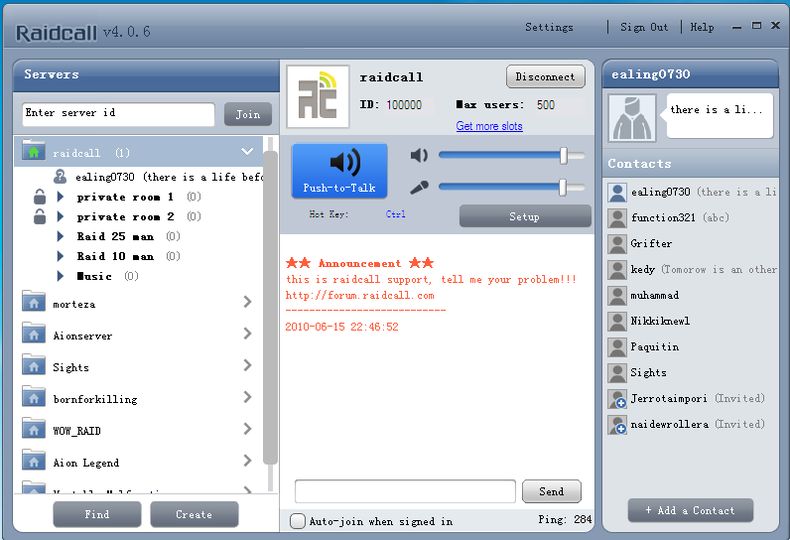
Task: Click the lock icon beside private room 1
Action: (40, 197)
